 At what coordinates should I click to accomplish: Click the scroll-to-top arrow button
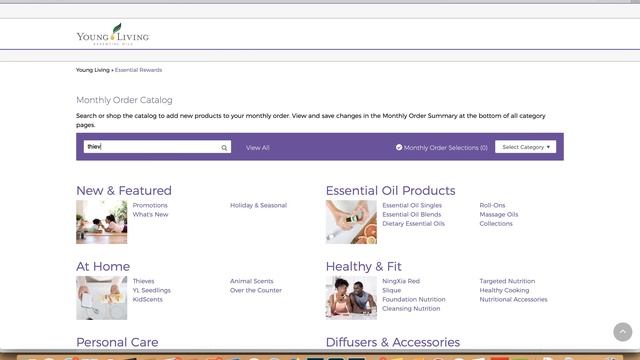[x=622, y=332]
